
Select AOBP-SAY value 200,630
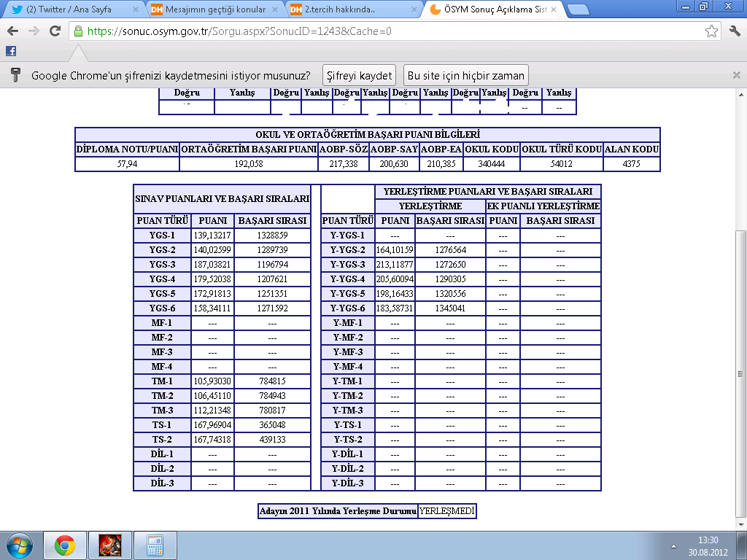(x=394, y=164)
